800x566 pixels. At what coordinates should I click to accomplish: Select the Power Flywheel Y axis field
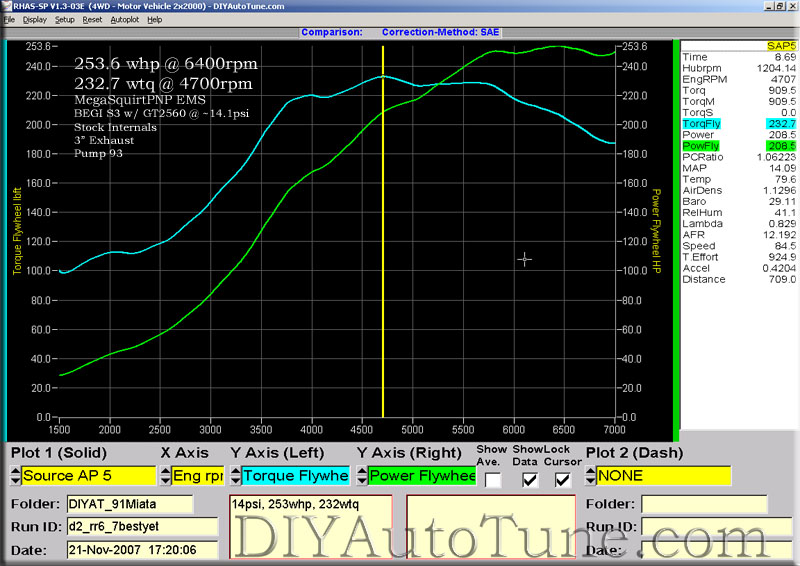tap(422, 476)
